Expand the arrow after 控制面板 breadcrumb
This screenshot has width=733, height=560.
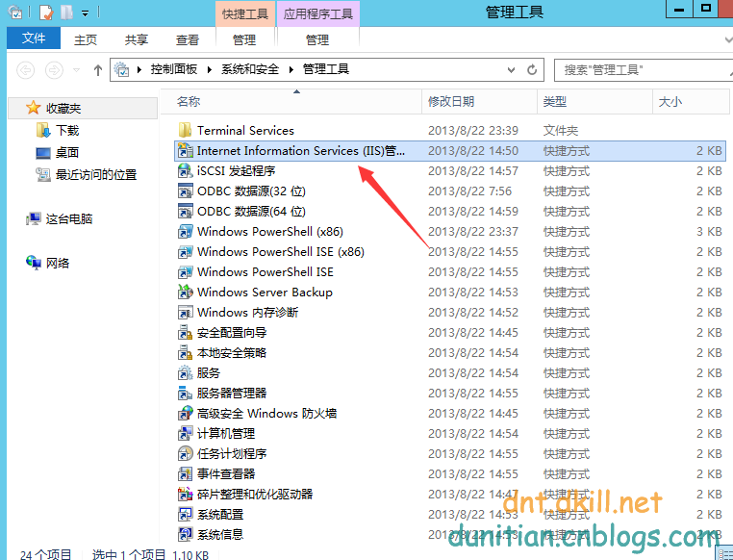click(x=210, y=69)
